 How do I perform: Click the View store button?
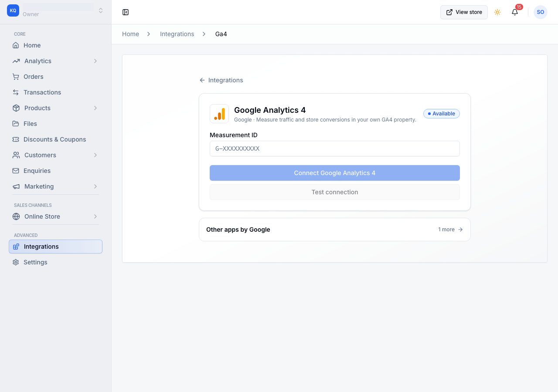click(464, 12)
